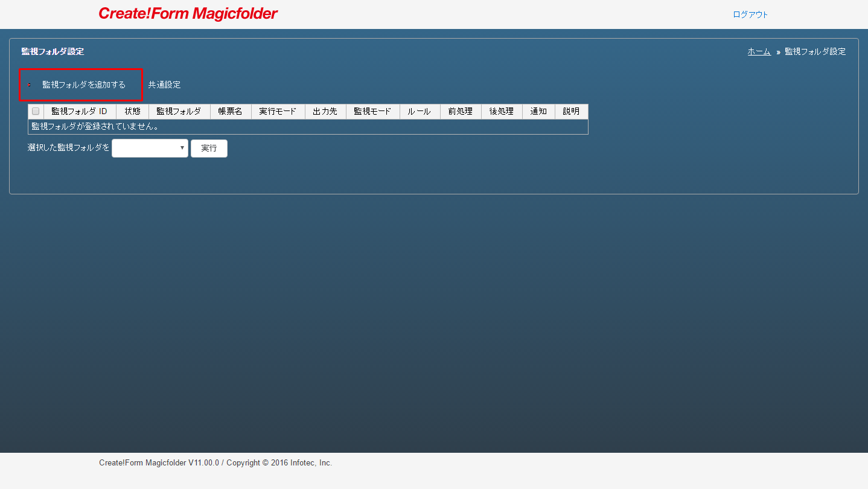Click the 帳票名 column header
Screen dimensions: 868x489
231,111
